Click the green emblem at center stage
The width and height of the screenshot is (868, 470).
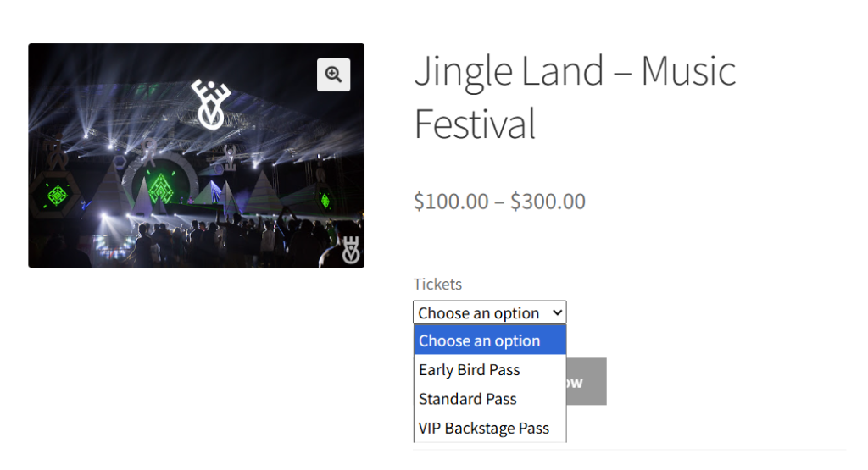pyautogui.click(x=162, y=189)
